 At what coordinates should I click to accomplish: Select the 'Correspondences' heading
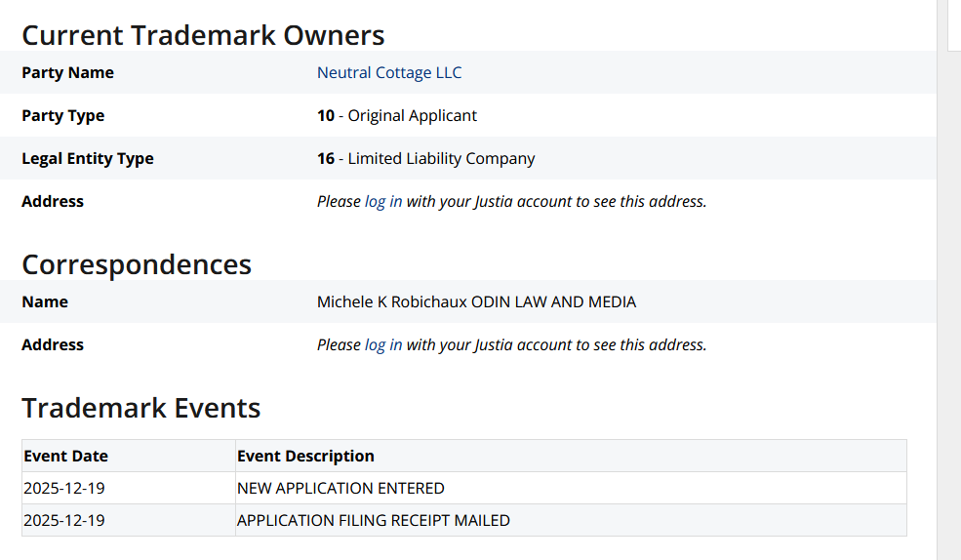(x=137, y=264)
